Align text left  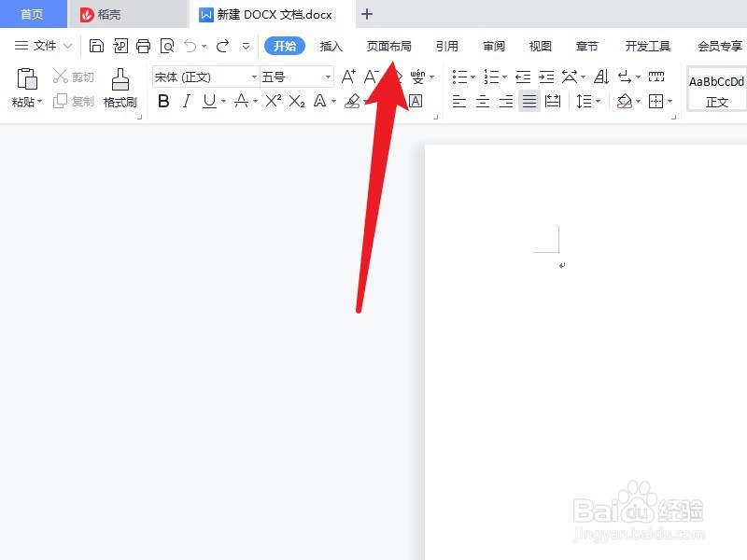[459, 101]
